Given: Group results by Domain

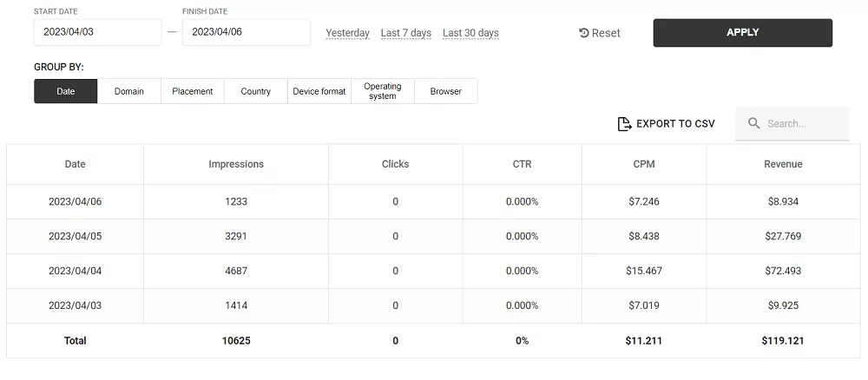Looking at the screenshot, I should (x=129, y=91).
